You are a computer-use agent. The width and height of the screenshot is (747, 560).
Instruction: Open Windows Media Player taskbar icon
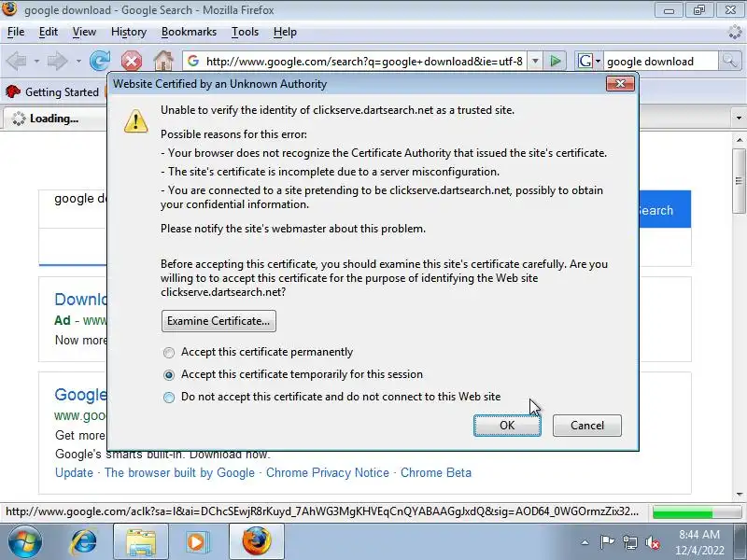[x=196, y=542]
